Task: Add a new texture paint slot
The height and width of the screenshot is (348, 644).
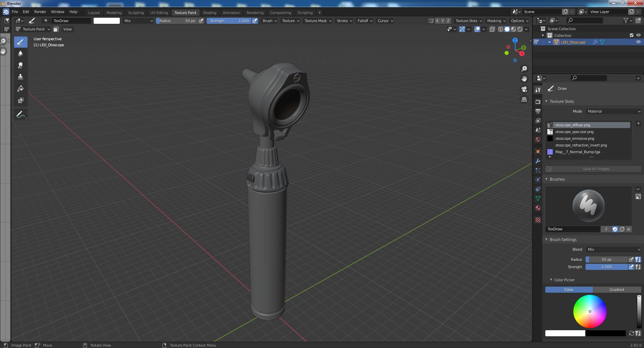Action: click(638, 123)
